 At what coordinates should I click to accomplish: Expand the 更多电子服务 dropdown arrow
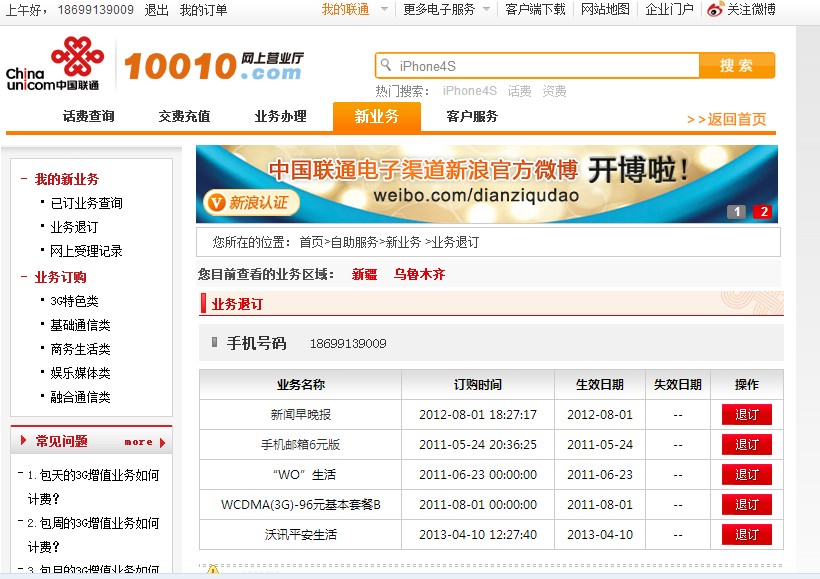[486, 9]
